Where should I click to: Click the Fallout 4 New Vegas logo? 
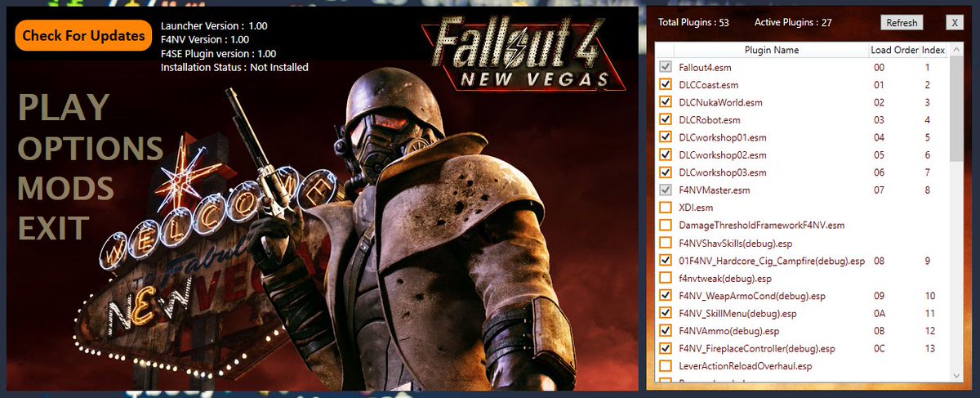point(524,53)
